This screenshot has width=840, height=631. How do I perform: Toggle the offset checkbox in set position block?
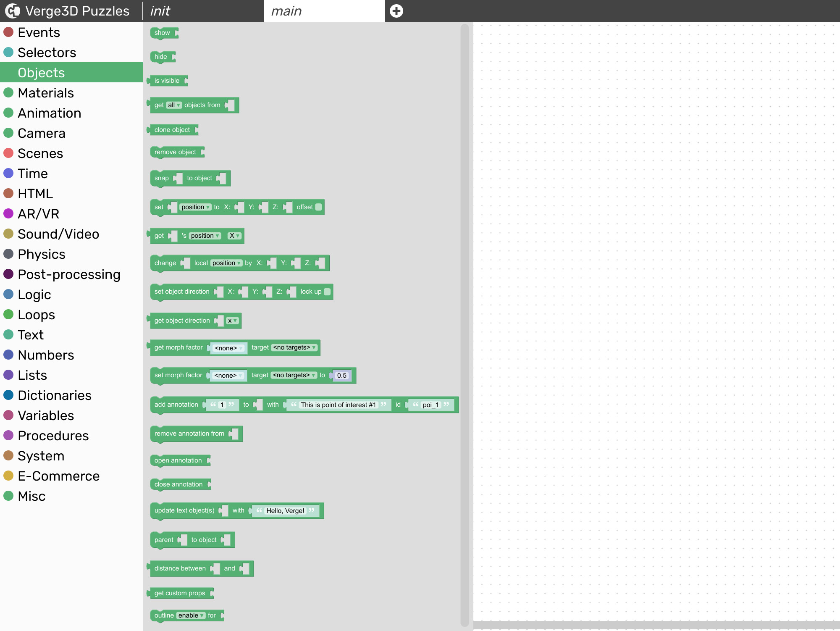tap(318, 207)
